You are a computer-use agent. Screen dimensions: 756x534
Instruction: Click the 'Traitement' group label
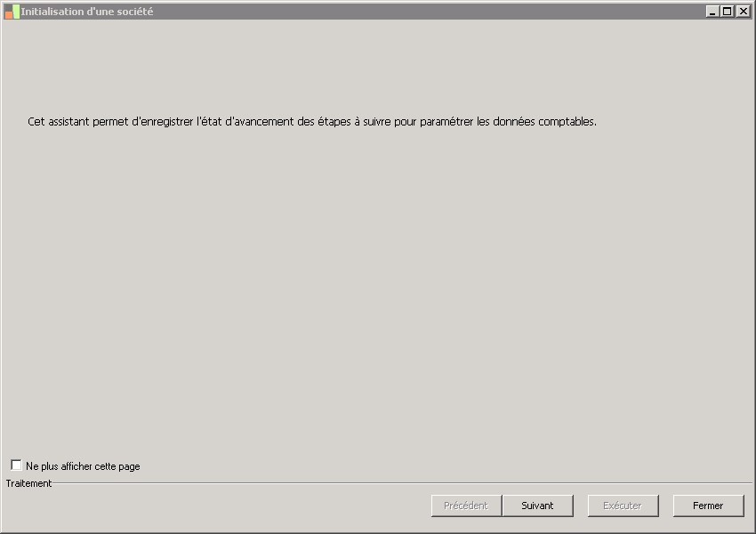click(28, 483)
